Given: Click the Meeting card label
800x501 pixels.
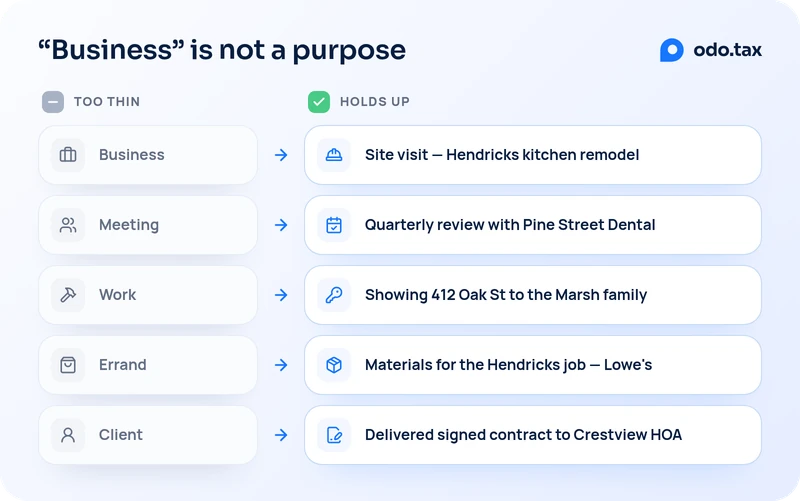Looking at the screenshot, I should click(129, 225).
